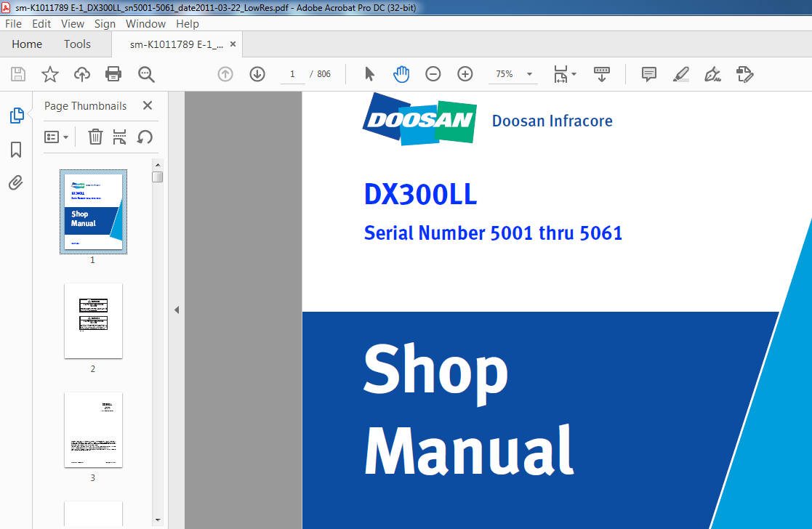The height and width of the screenshot is (529, 812).
Task: Click the Doosan Infracore text
Action: click(x=552, y=121)
